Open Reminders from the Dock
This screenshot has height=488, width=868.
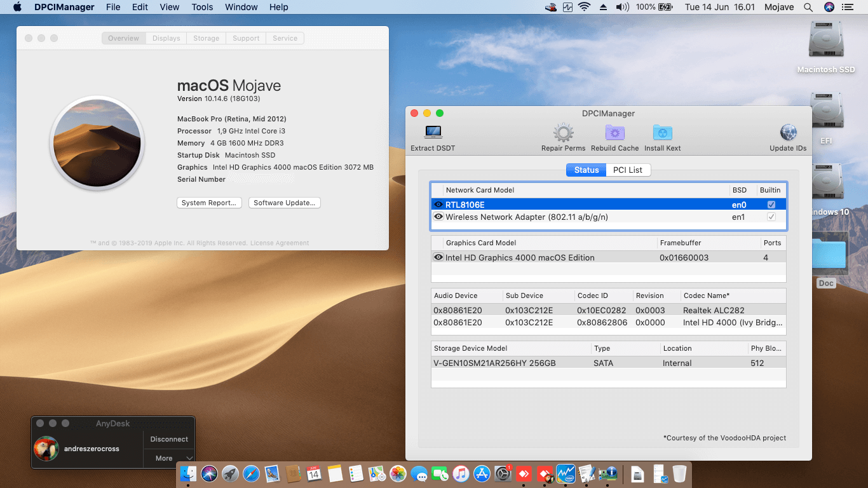coord(356,473)
